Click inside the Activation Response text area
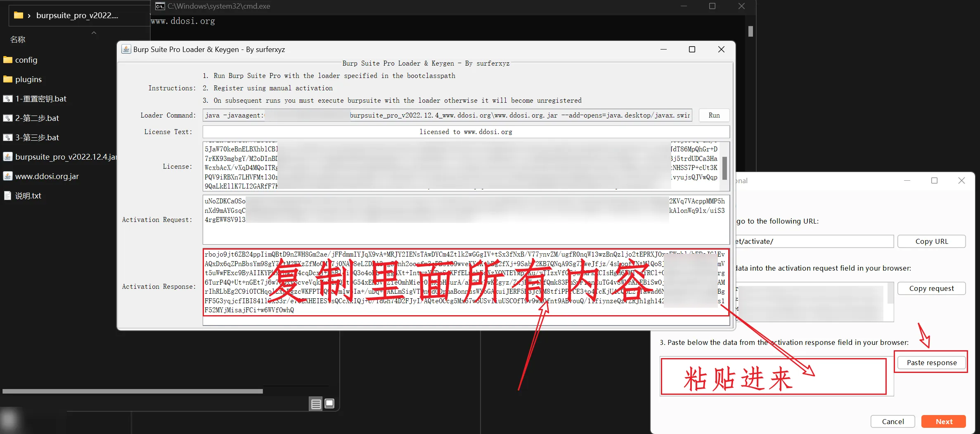980x434 pixels. pyautogui.click(x=466, y=287)
